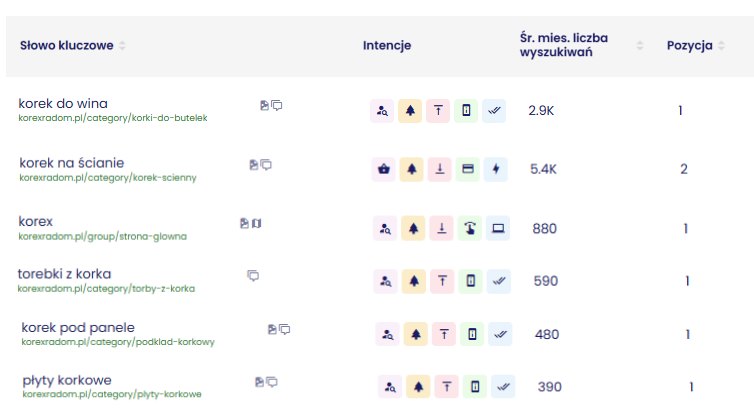Click the plyty-korkowe category URL
Screen dimensions: 754x417
click(x=112, y=394)
